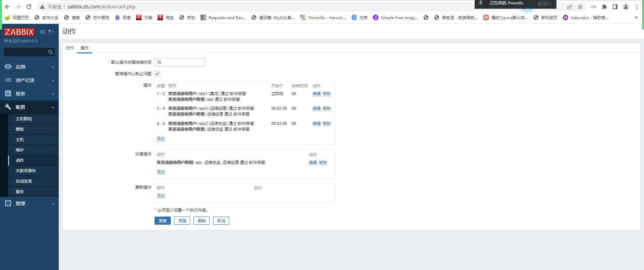Expand the 资产记录 menu section
Viewport: 644px width, 270px height.
click(29, 80)
